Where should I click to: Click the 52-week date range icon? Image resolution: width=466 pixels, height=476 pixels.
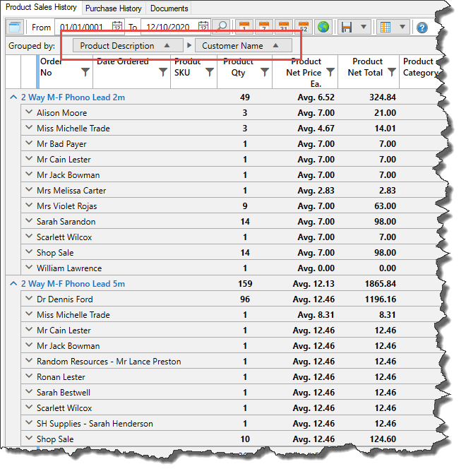point(302,27)
